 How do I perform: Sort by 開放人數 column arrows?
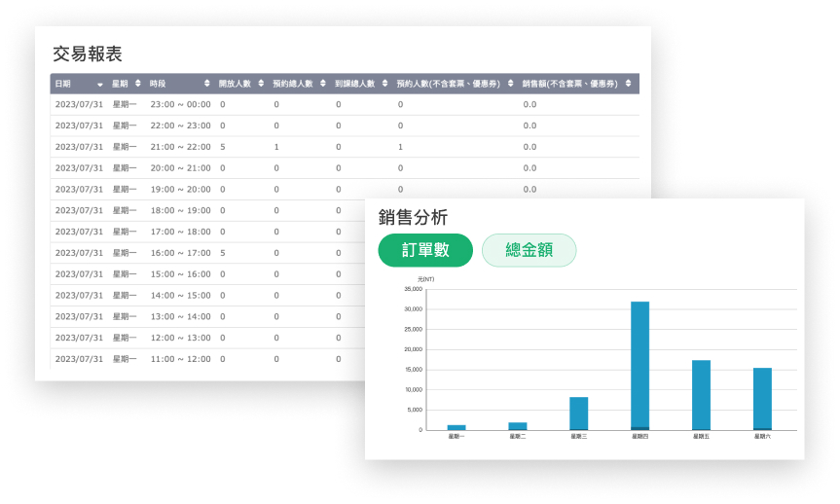point(261,84)
